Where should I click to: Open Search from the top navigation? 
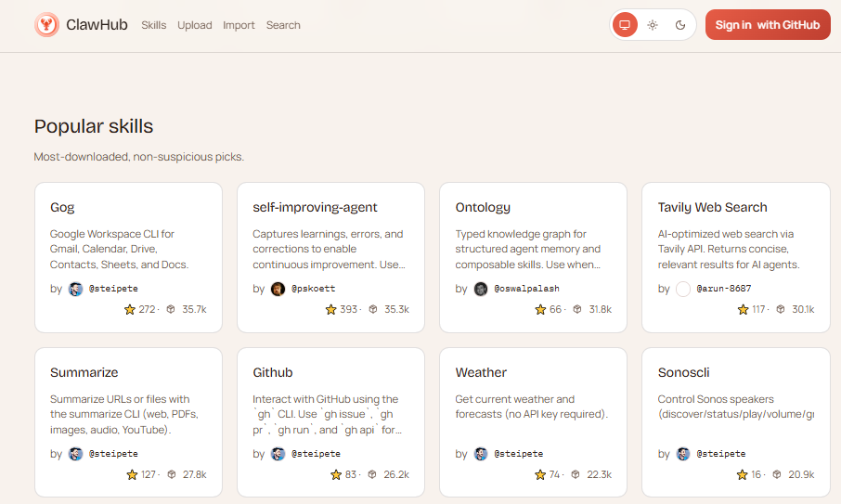pyautogui.click(x=283, y=25)
